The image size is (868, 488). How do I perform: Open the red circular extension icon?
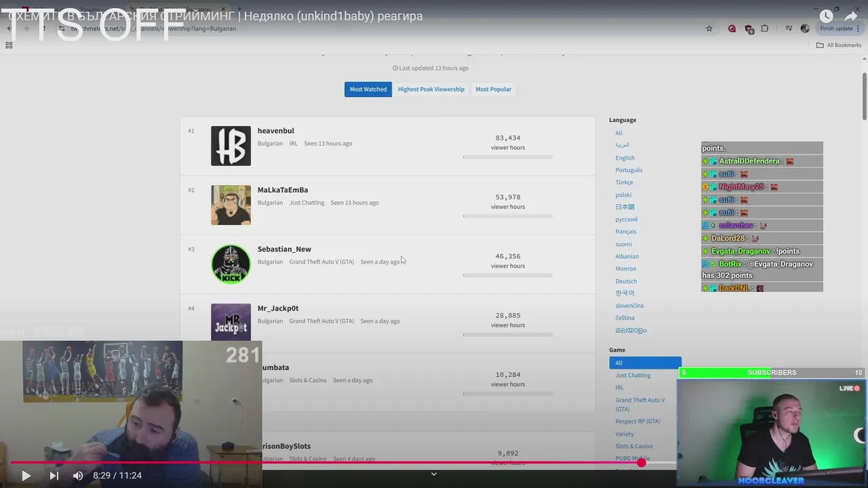[x=732, y=28]
